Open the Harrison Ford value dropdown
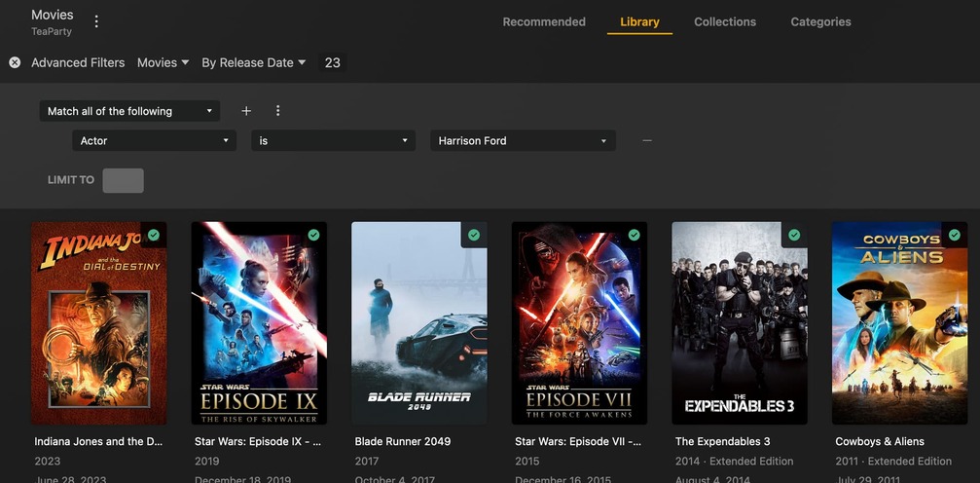 [524, 141]
